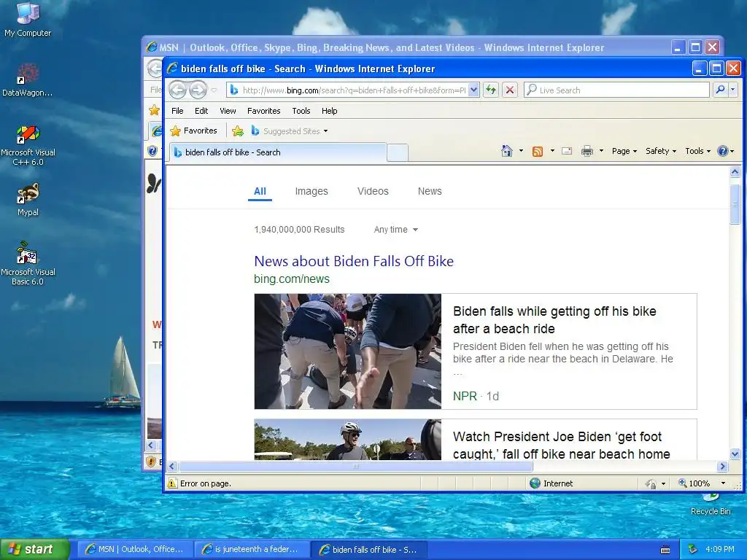Open the Page dropdown menu
Image resolution: width=747 pixels, height=560 pixels.
coord(624,151)
